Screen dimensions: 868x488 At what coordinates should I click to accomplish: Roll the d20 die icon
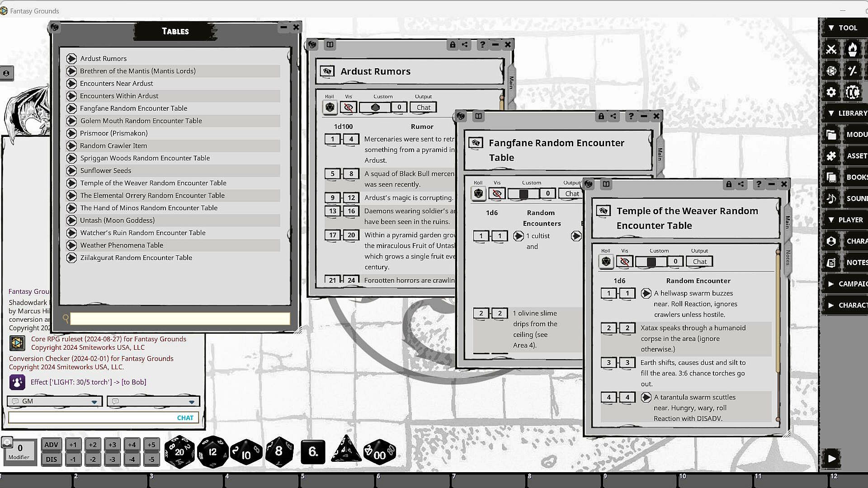(x=179, y=451)
